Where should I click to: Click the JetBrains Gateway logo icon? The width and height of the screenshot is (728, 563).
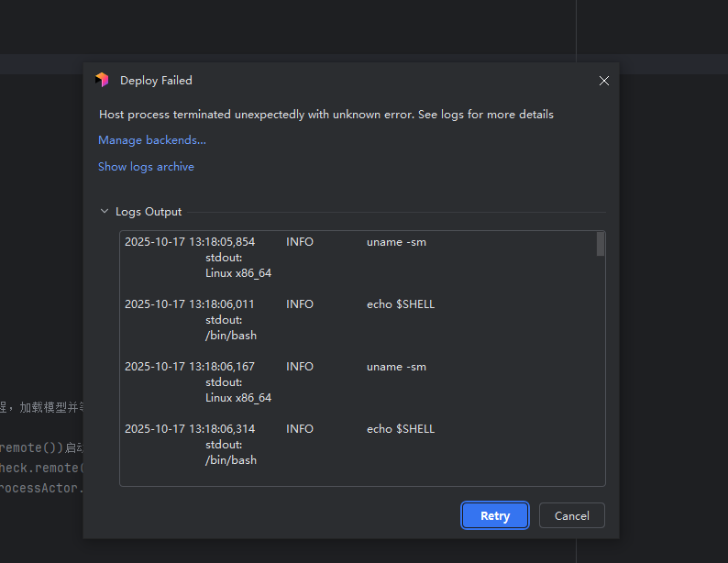pyautogui.click(x=102, y=80)
